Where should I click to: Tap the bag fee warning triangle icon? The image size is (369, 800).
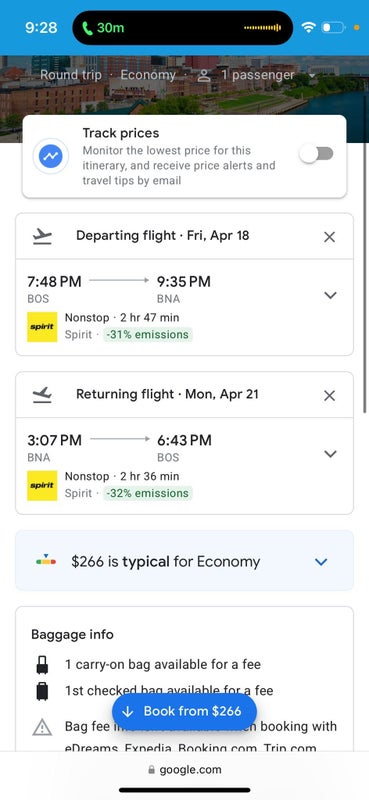(42, 728)
